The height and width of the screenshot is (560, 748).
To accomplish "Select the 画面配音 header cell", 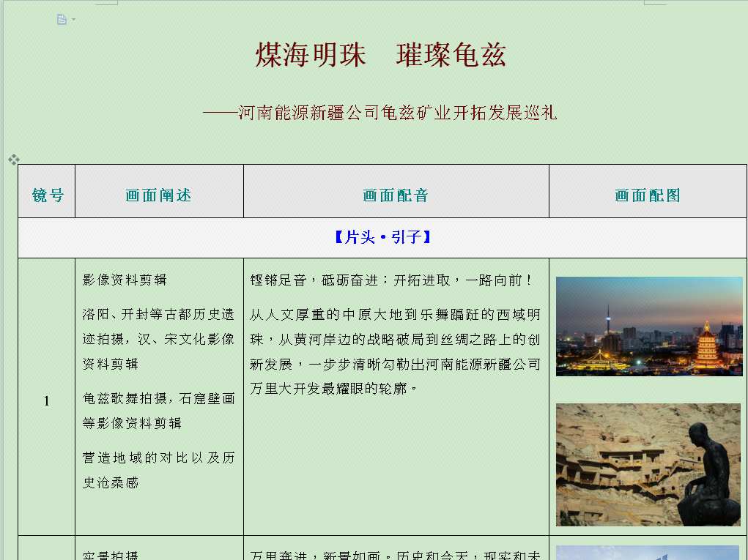I will click(x=396, y=191).
